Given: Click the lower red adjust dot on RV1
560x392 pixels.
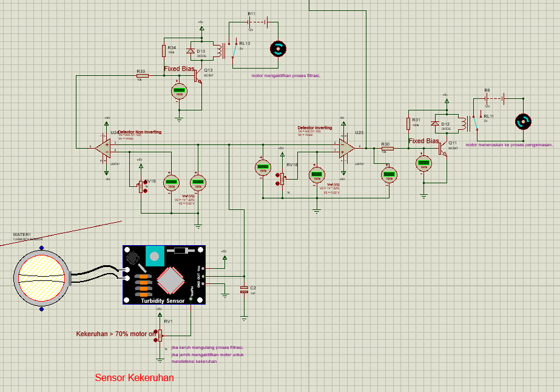Looking at the screenshot, I should click(155, 340).
